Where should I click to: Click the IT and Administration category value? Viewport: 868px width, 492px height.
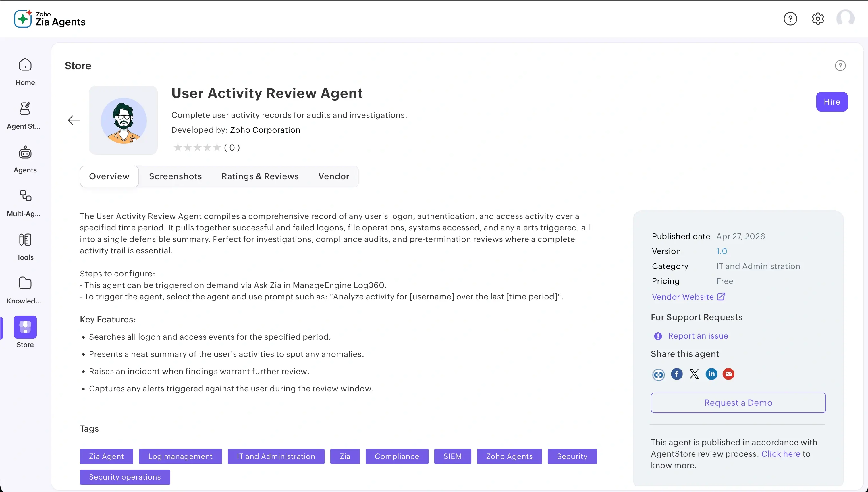click(x=758, y=266)
